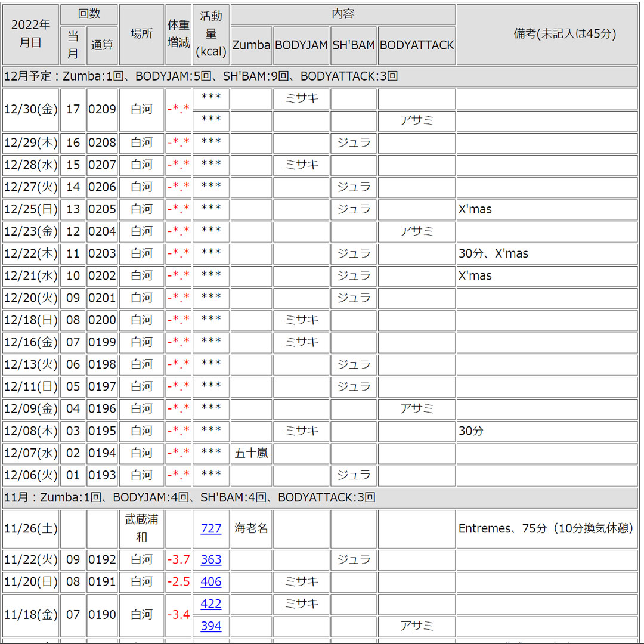The width and height of the screenshot is (644, 644).
Task: Click the -2.5 weight change value
Action: 178,582
